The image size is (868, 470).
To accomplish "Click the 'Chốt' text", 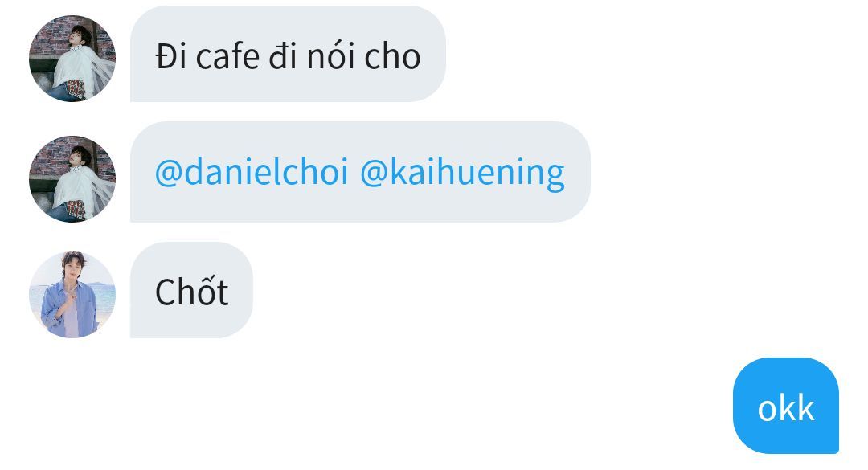I will click(x=191, y=291).
